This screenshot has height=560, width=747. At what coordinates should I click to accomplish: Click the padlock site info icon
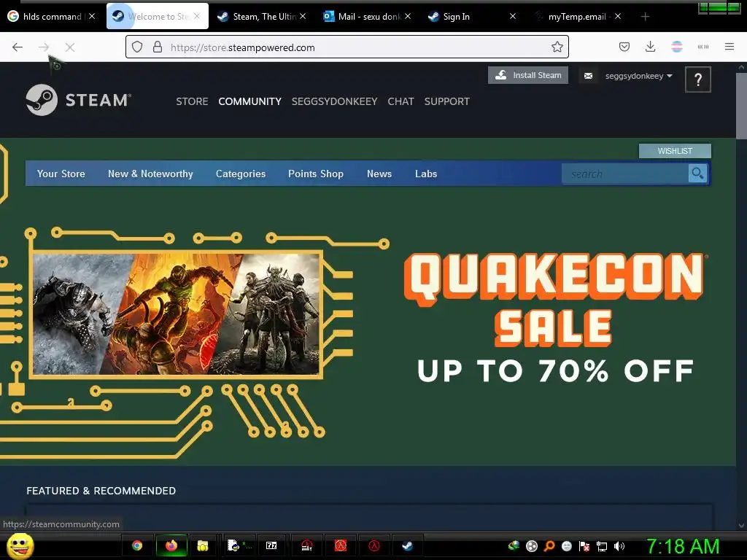[158, 47]
